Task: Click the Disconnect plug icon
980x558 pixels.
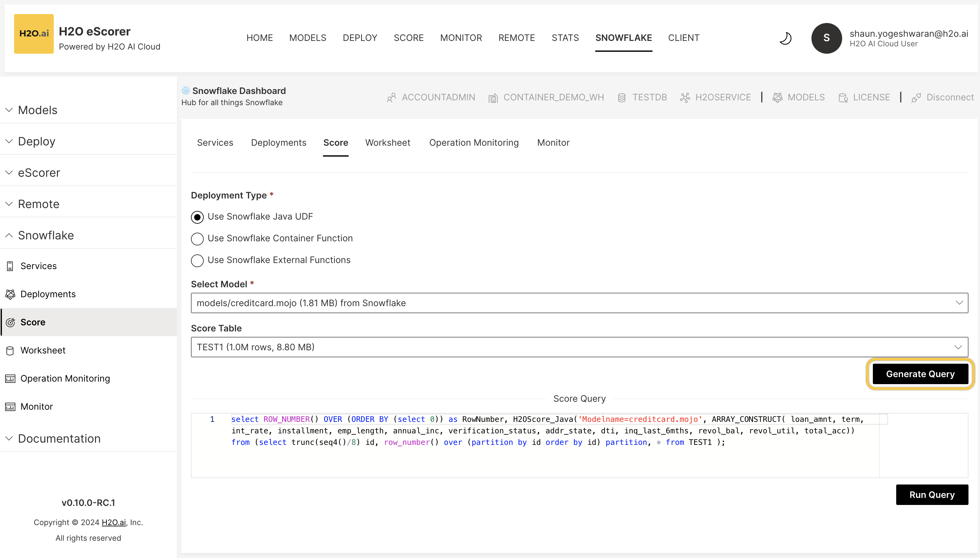Action: coord(916,98)
